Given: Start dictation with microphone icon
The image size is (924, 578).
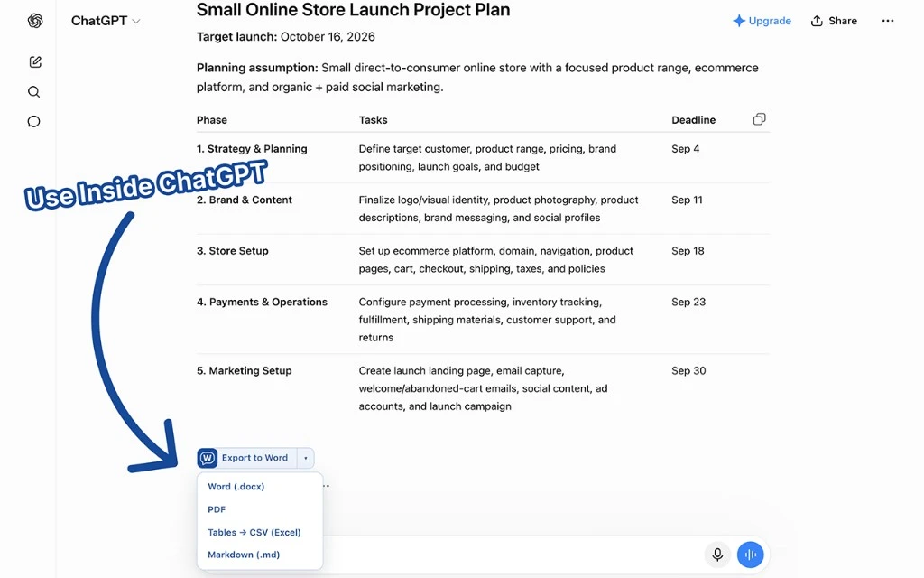Looking at the screenshot, I should pos(717,555).
